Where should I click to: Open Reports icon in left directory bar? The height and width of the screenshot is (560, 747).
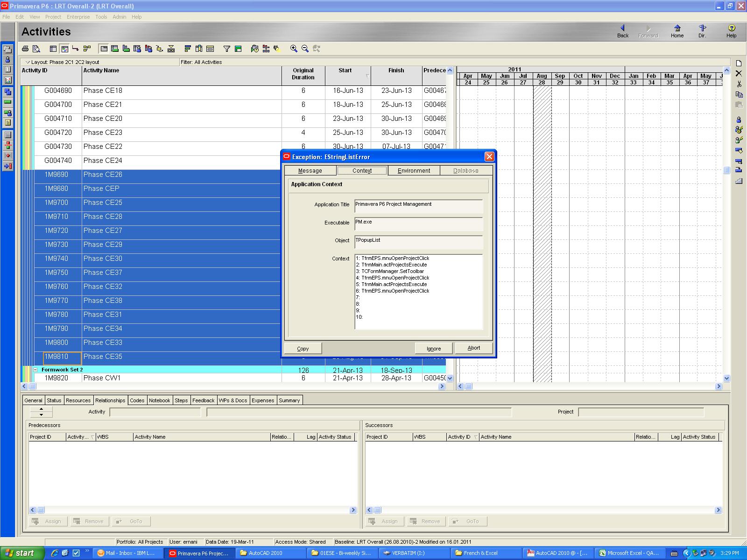7,70
